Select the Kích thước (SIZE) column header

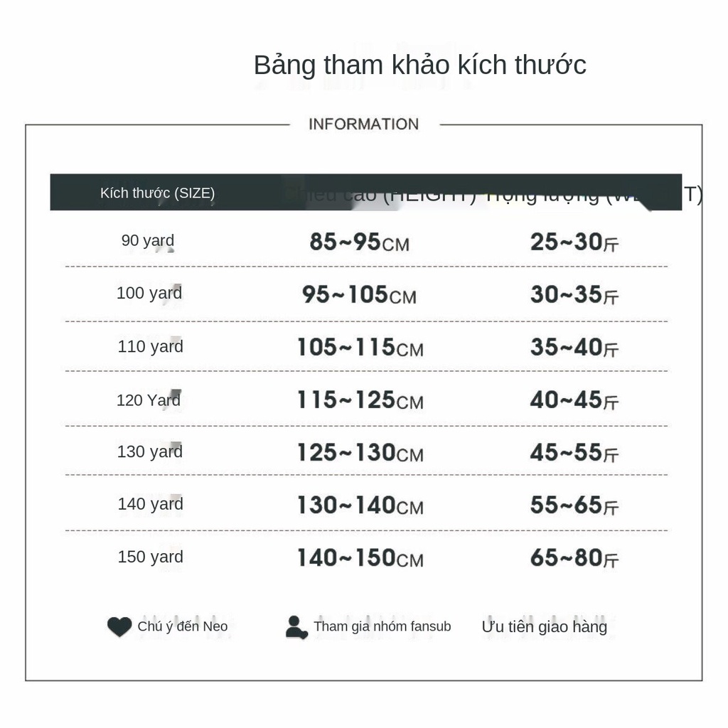[157, 193]
